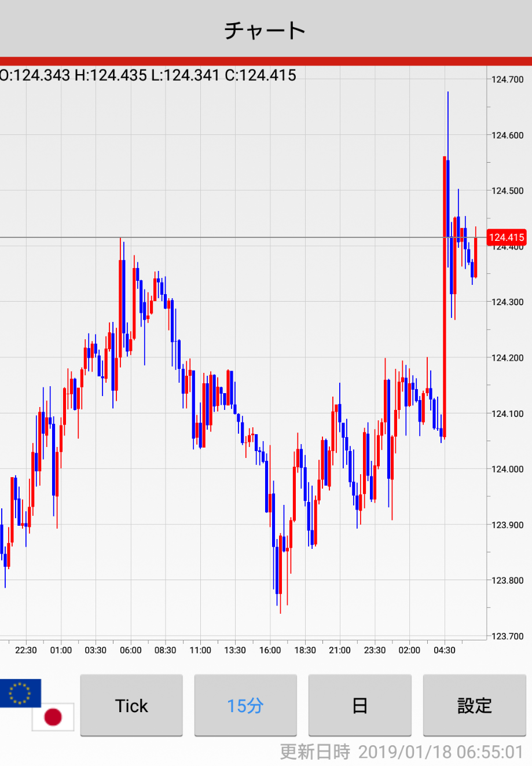Tap the red 124.415 current price tag
The image size is (532, 766).
507,237
